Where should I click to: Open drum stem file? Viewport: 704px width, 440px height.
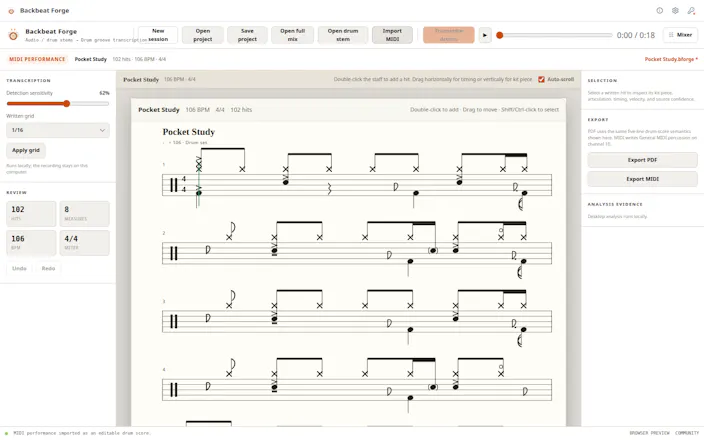tap(343, 35)
